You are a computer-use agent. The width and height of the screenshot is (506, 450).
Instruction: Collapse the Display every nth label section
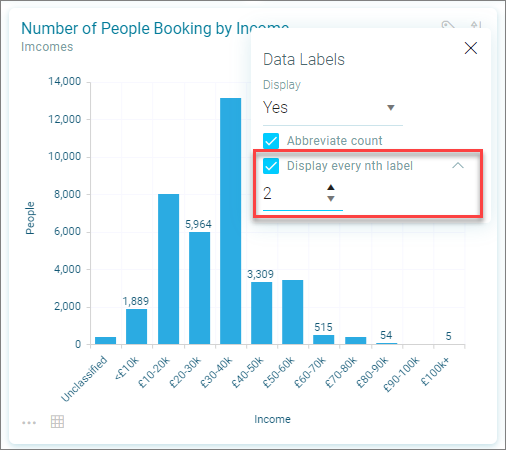[458, 165]
